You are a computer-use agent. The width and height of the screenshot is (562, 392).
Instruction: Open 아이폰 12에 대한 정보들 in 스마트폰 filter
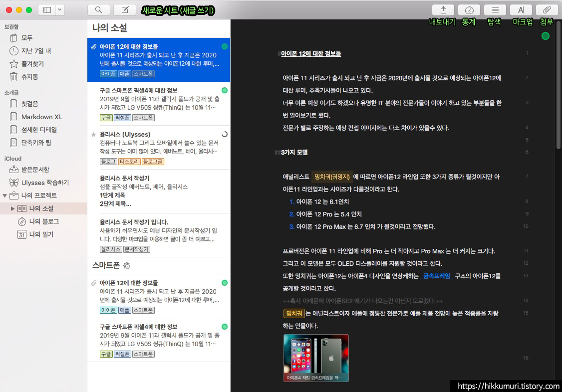pos(159,296)
